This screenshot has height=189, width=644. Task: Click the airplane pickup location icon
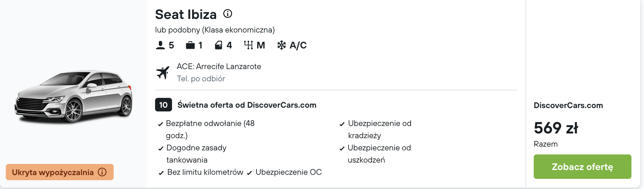pyautogui.click(x=163, y=72)
